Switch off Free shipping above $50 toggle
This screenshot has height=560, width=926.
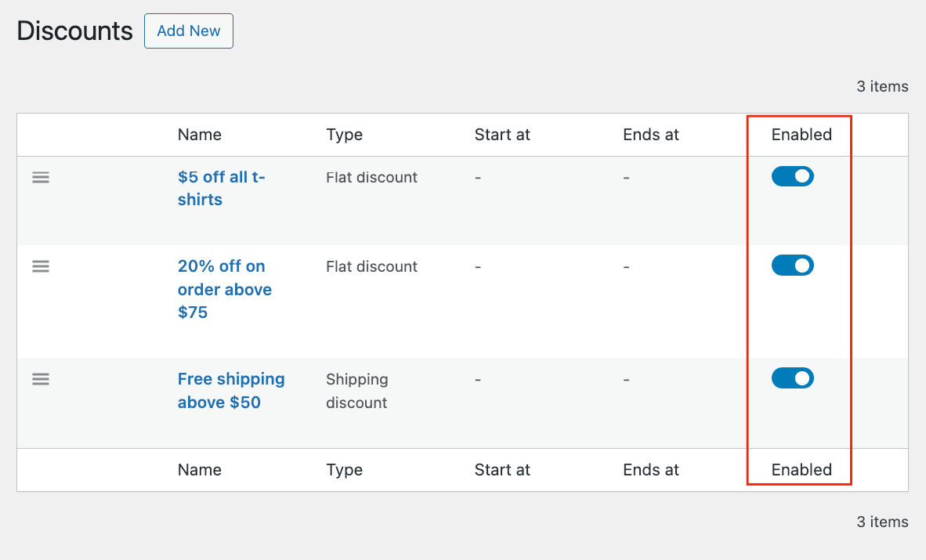tap(792, 379)
